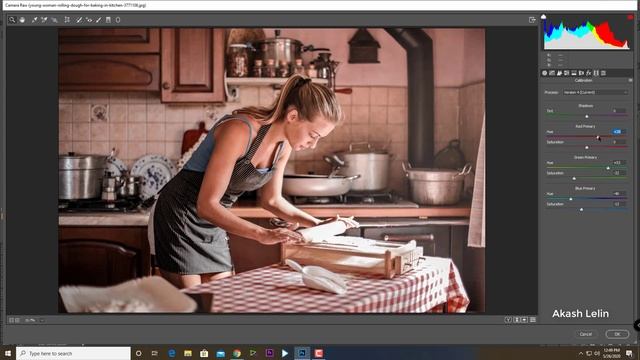
Task: Toggle full screen mode icon
Action: 532,20
